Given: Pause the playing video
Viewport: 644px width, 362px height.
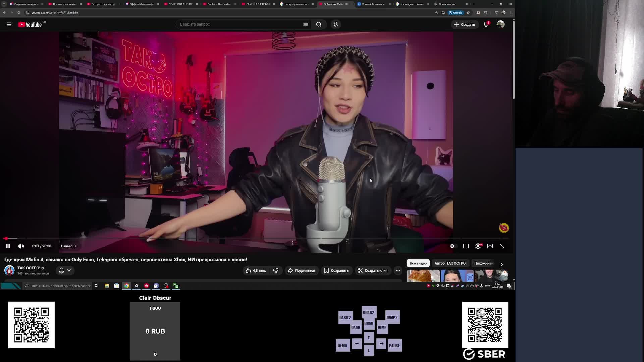Looking at the screenshot, I should pos(8,246).
